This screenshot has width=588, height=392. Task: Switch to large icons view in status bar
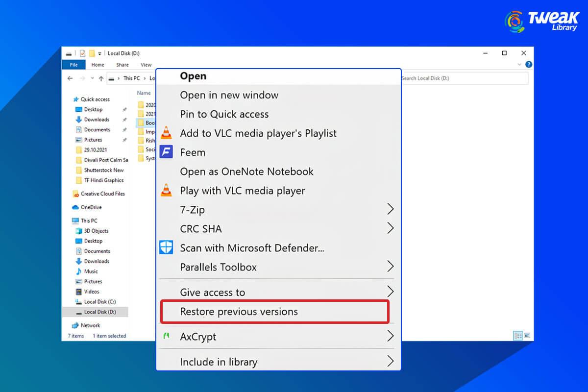pyautogui.click(x=527, y=336)
